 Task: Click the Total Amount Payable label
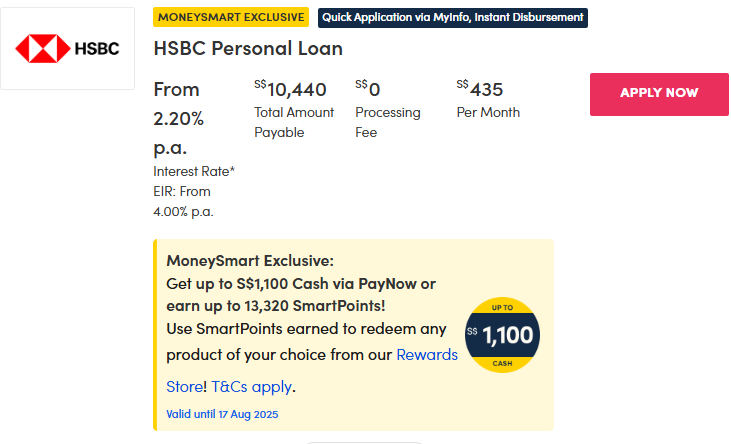click(294, 122)
